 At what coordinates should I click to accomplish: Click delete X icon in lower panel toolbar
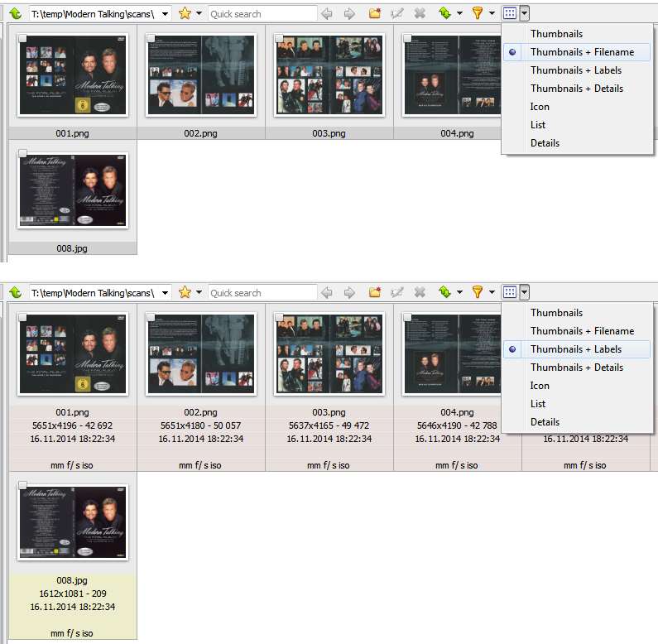[x=420, y=292]
